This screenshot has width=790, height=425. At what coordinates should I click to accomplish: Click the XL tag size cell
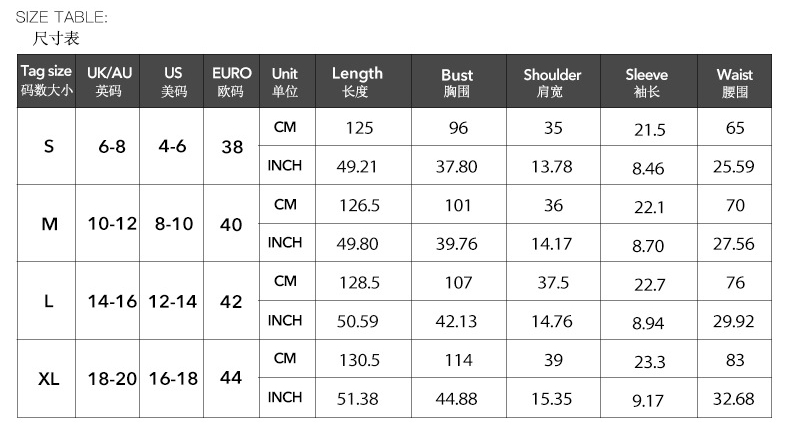[x=49, y=379]
